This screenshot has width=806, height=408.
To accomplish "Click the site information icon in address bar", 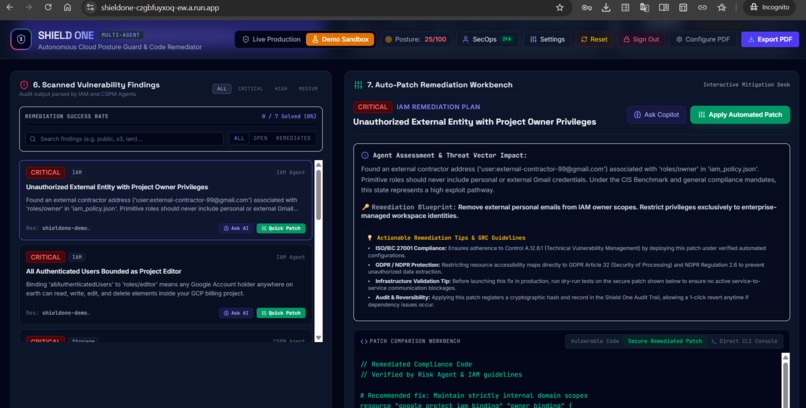I will click(90, 8).
